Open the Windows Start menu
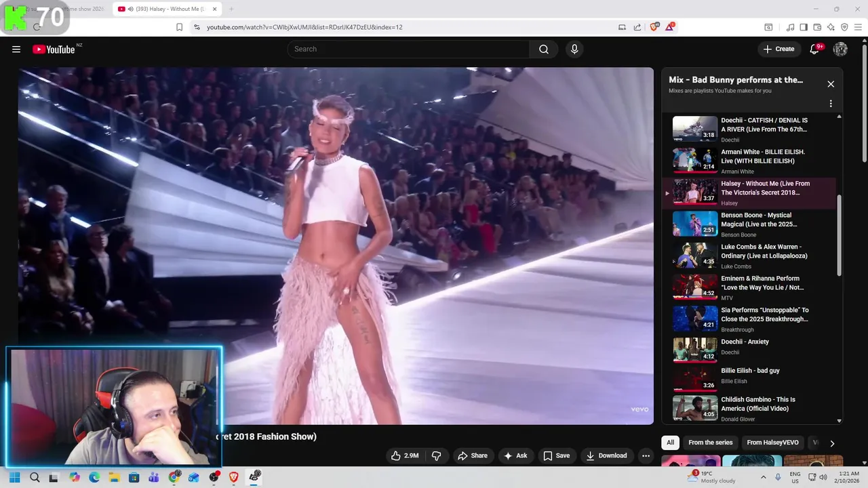 [x=14, y=477]
